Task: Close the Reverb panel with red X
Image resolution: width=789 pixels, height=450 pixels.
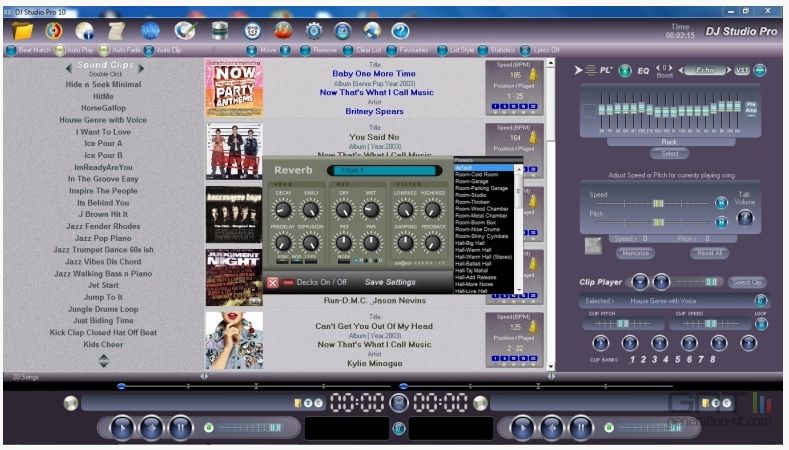Action: point(272,282)
